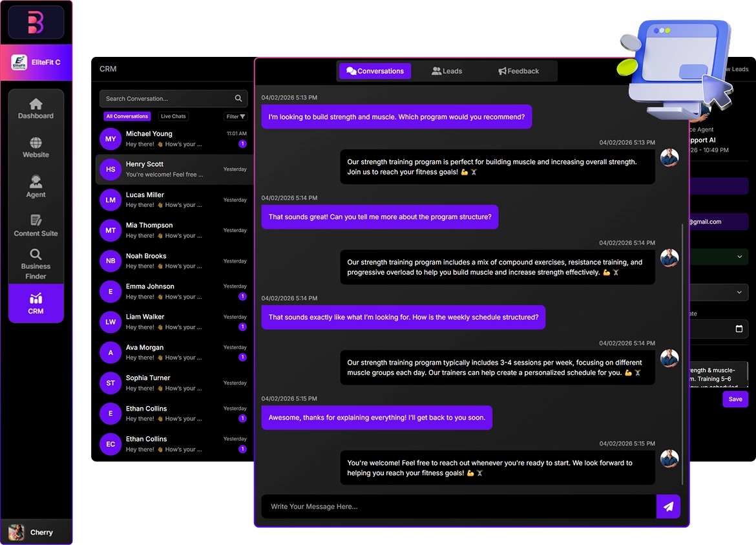
Task: Toggle the Live Chats filter
Action: [173, 116]
